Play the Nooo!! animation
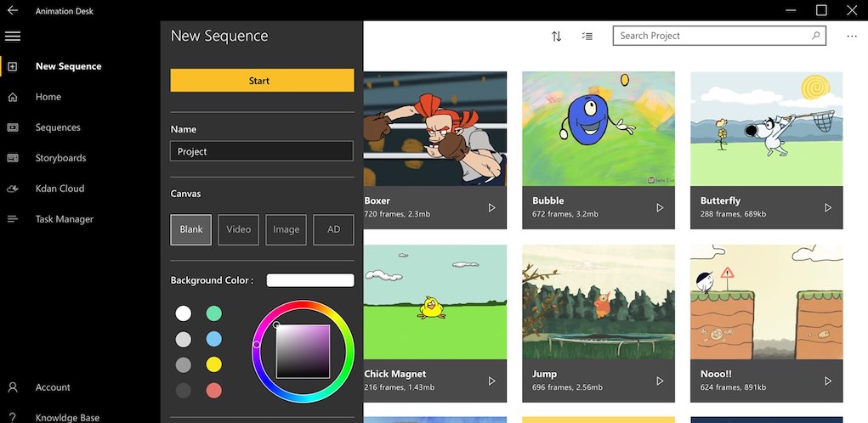This screenshot has width=868, height=423. click(x=828, y=381)
